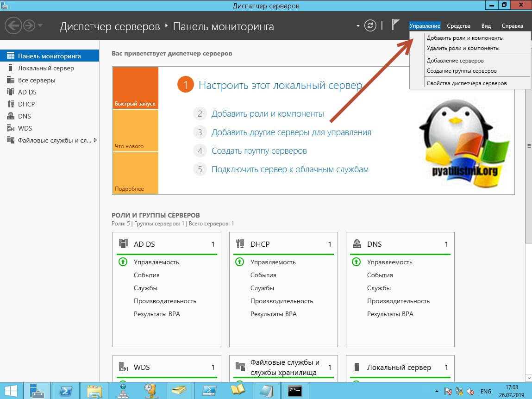
Task: Open the WDS sidebar entry
Action: (x=25, y=128)
